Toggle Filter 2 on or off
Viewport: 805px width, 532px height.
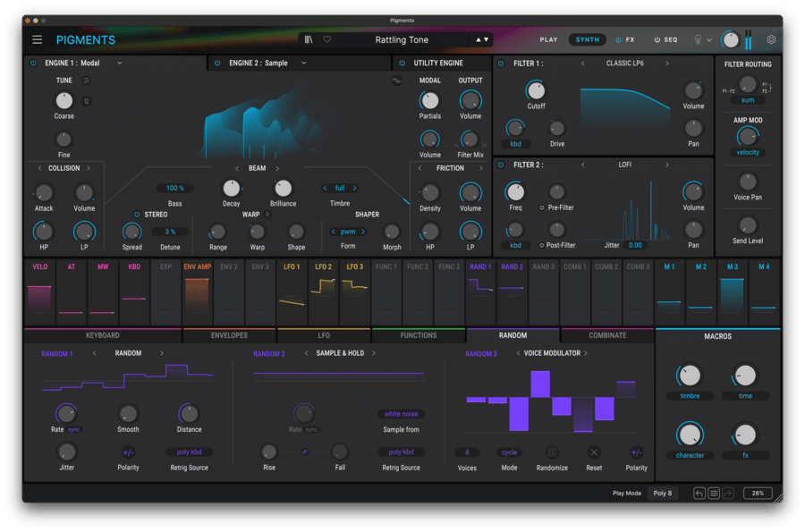tap(501, 165)
